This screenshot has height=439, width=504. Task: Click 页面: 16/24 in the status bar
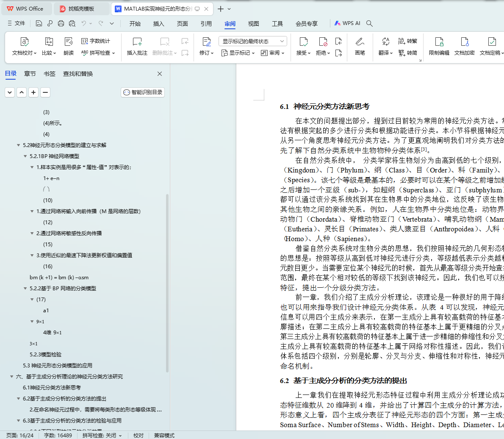[19, 436]
